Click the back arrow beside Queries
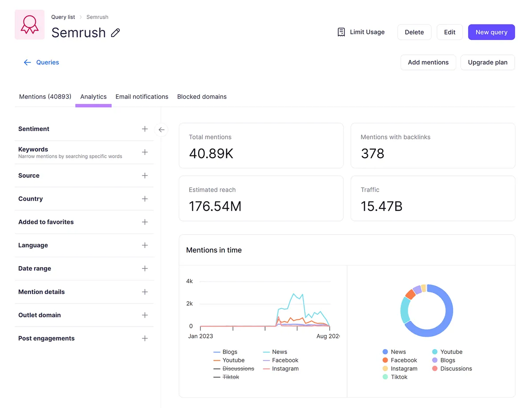The image size is (532, 408). 27,62
